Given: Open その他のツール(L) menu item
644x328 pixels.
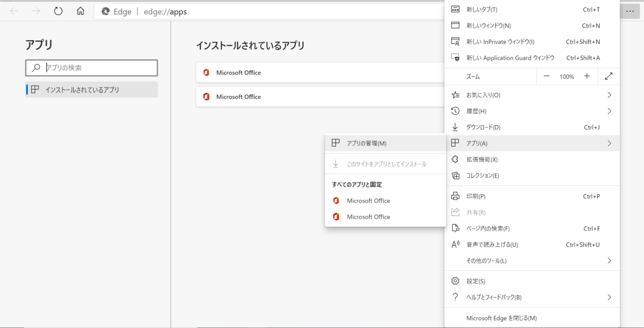Looking at the screenshot, I should (532, 261).
